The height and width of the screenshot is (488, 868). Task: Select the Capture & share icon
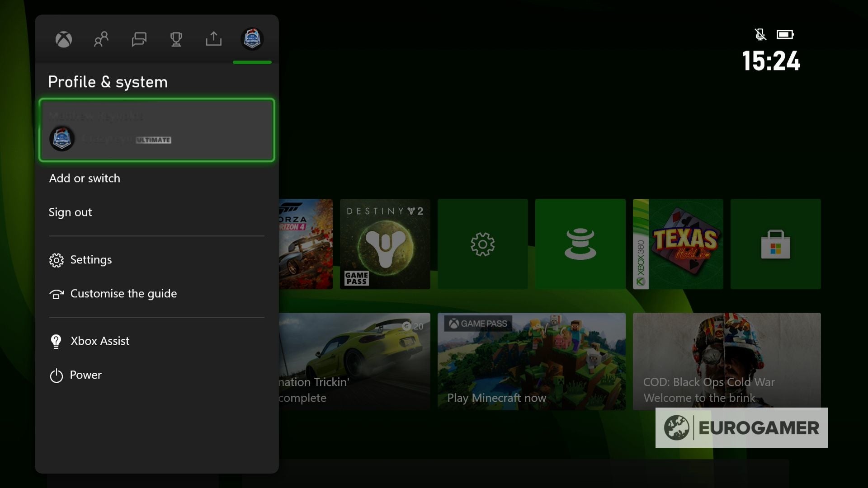tap(214, 39)
